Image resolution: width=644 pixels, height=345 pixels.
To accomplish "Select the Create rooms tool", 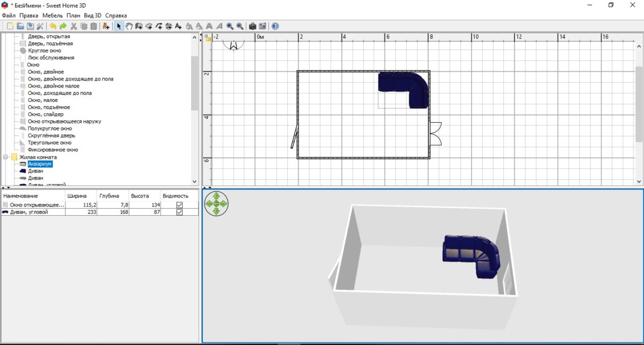I will click(x=149, y=26).
